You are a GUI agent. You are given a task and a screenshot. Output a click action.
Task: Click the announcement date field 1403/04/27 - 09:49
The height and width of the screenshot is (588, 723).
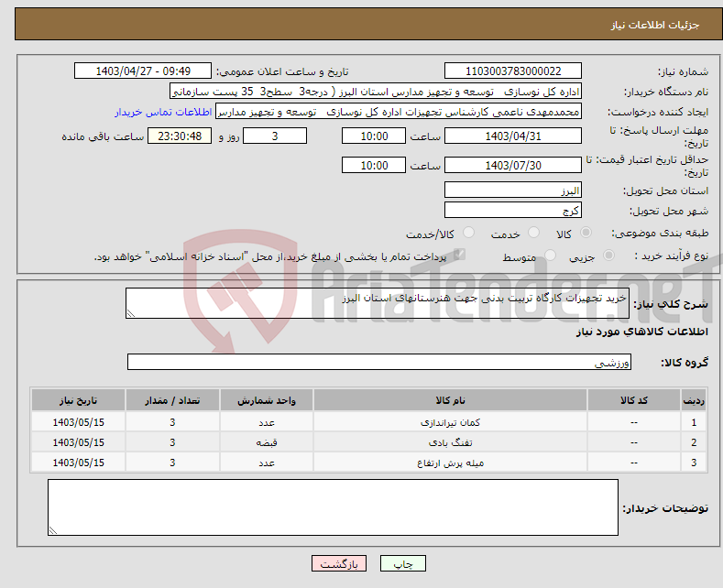tap(143, 71)
